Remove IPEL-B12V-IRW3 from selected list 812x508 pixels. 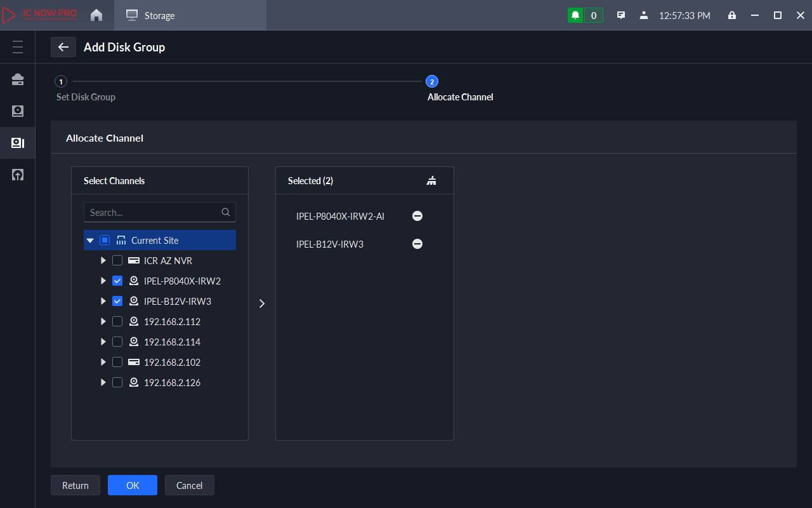[x=417, y=244]
